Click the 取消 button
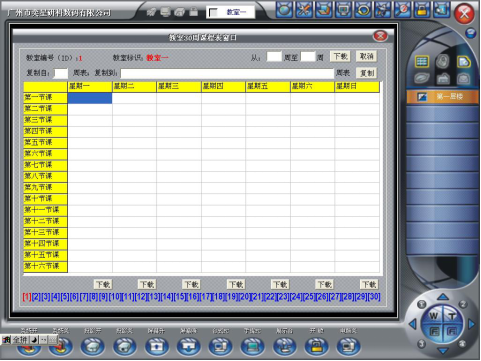481x361 pixels. (x=366, y=56)
